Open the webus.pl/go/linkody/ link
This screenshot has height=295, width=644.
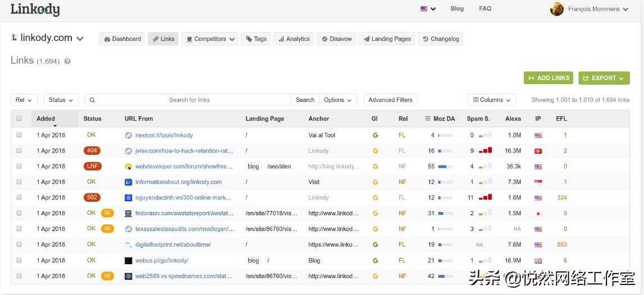(x=162, y=260)
